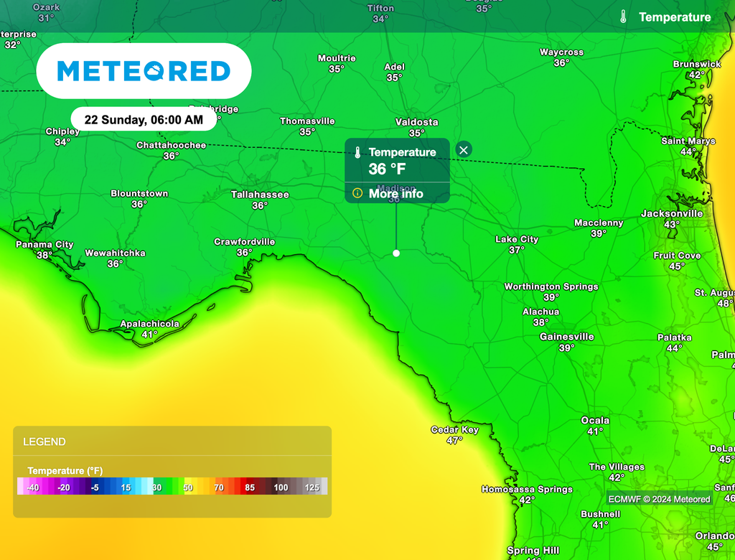
Task: Click the ECMWF © 2024 Meteored attribution
Action: [659, 499]
